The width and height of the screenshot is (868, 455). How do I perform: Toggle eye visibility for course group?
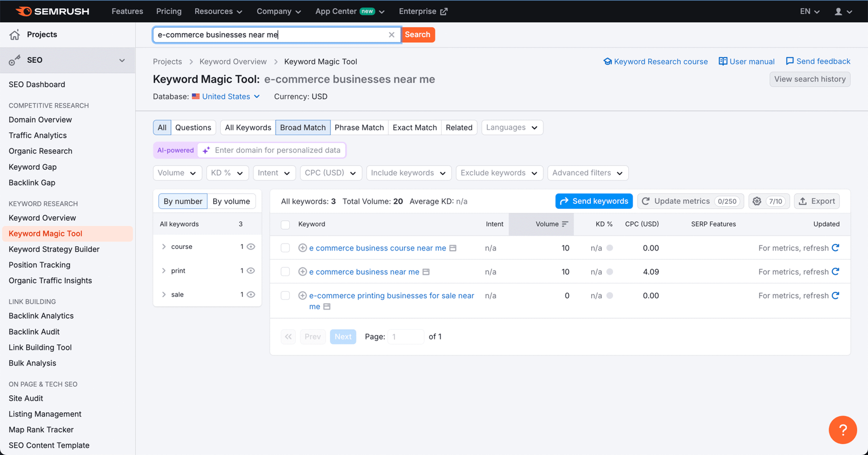pyautogui.click(x=251, y=247)
